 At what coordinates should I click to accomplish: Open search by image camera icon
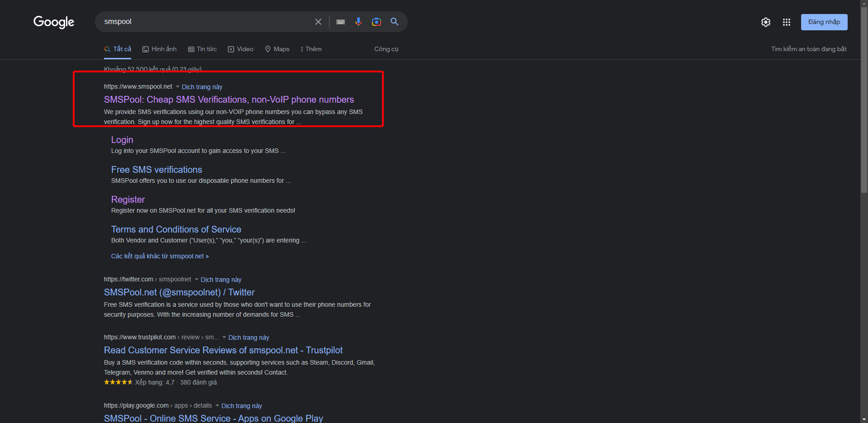[x=376, y=22]
